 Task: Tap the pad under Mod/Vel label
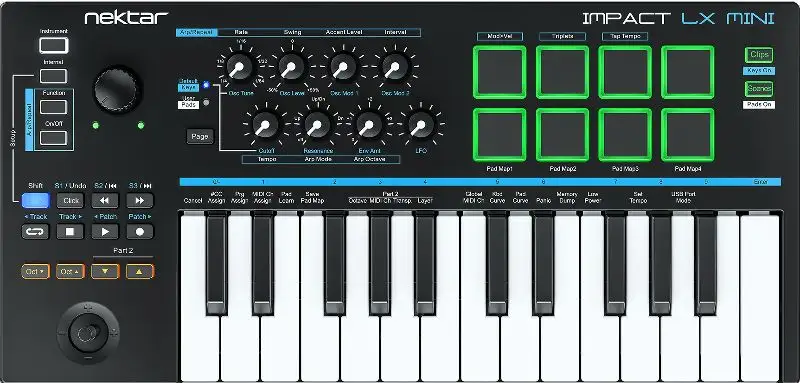coord(499,72)
